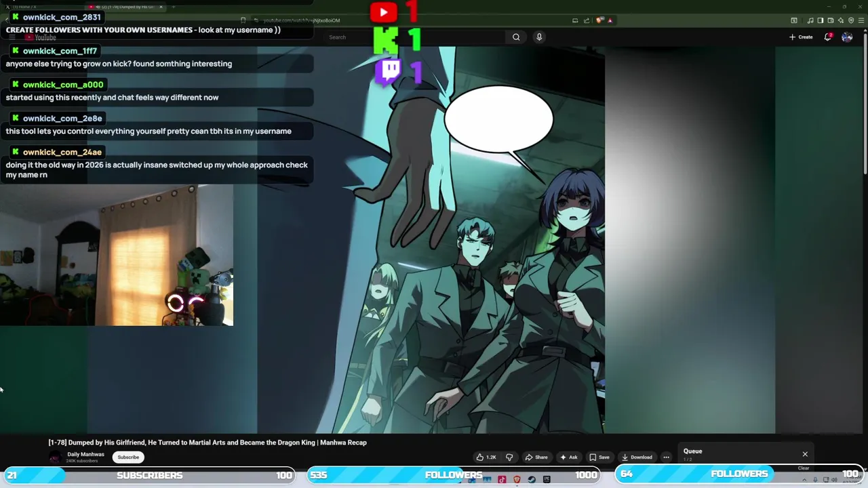868x488 pixels.
Task: Clear the queue
Action: [804, 468]
